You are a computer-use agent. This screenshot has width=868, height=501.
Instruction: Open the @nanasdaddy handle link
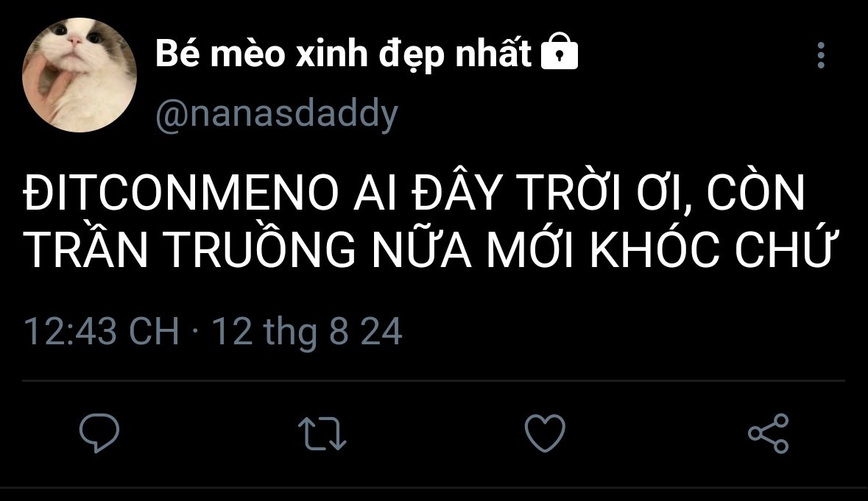277,114
